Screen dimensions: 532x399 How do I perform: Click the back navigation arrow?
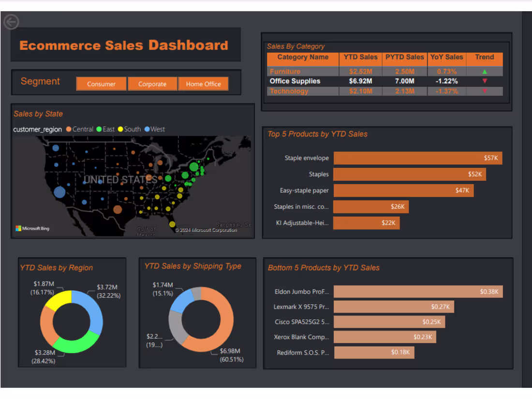point(11,22)
